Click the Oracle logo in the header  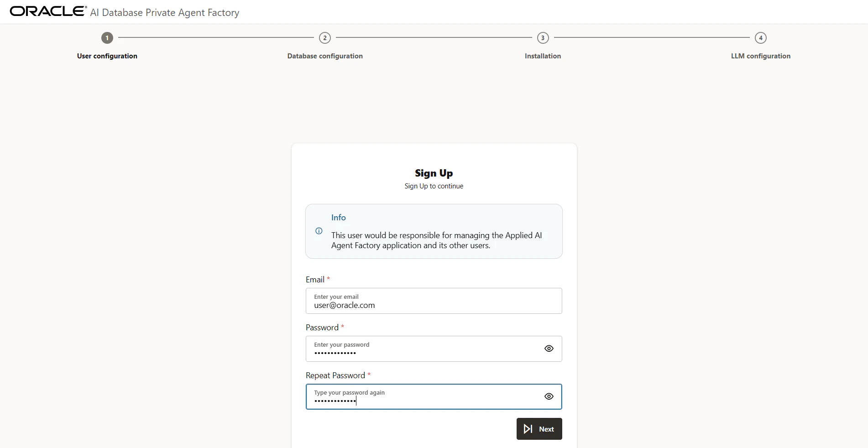(48, 11)
